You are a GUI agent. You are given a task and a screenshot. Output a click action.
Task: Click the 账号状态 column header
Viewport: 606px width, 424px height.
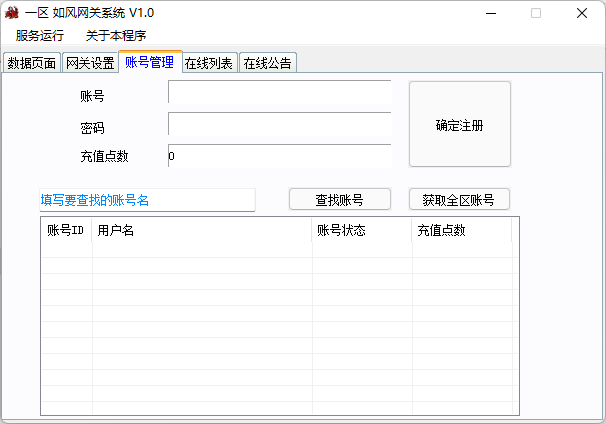361,230
